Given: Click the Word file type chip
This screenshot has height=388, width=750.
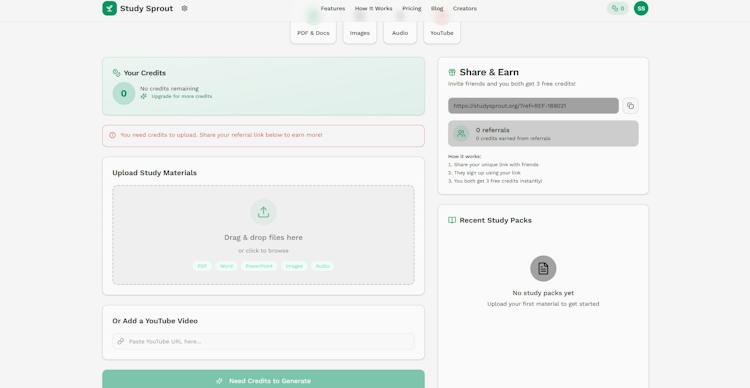Looking at the screenshot, I should (x=226, y=266).
